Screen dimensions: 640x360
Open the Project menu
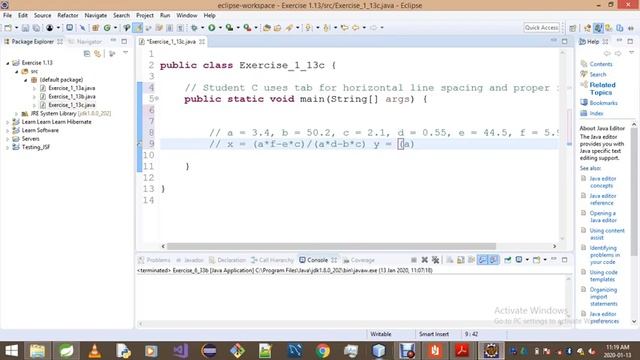145,16
